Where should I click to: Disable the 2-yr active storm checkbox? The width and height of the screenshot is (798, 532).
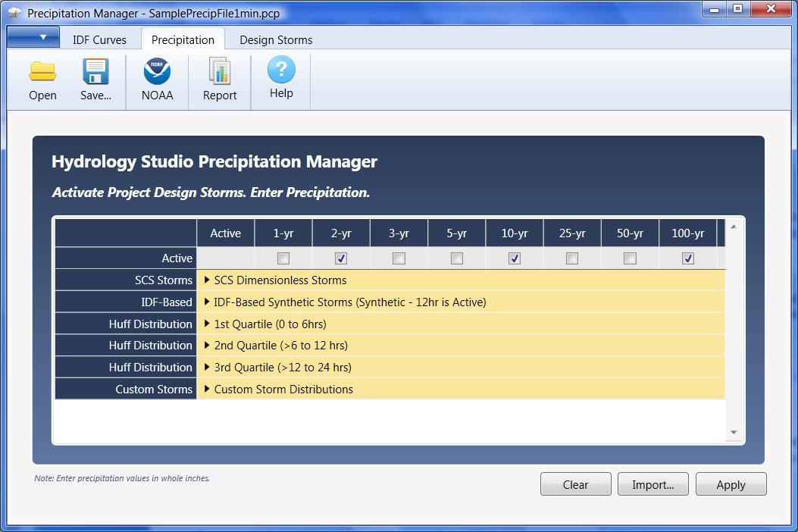[340, 258]
